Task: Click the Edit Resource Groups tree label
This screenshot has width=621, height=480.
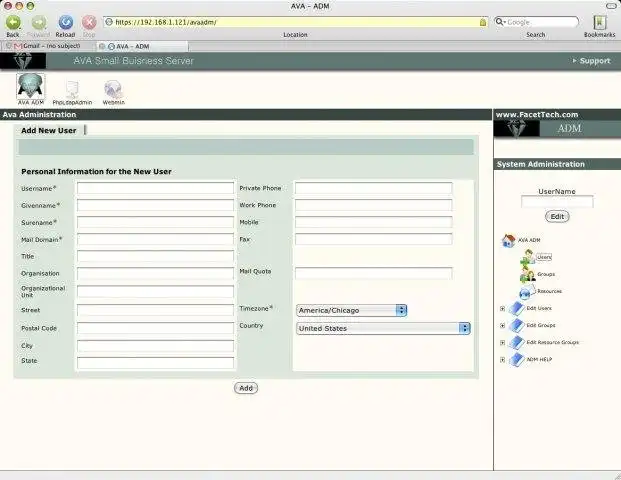Action: pyautogui.click(x=552, y=342)
